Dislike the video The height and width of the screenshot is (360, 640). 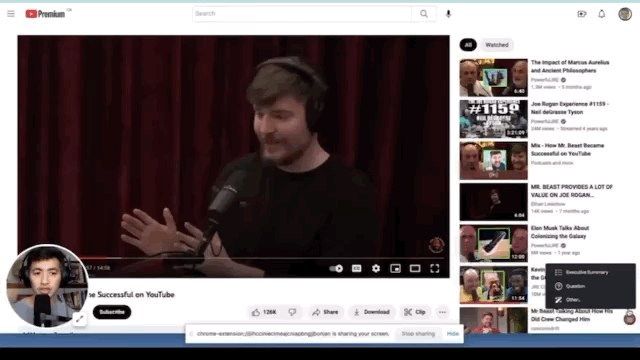click(x=292, y=312)
